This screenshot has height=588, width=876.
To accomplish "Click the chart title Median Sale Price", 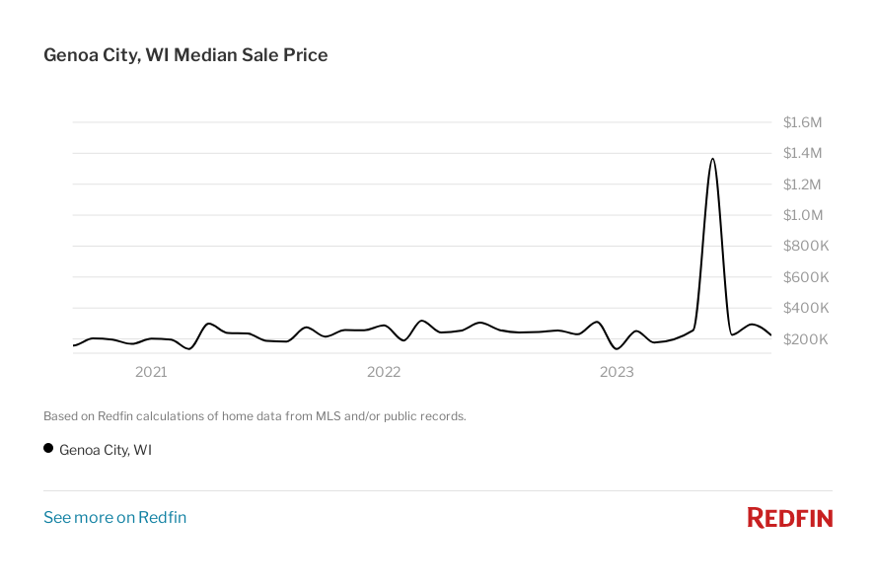I will 185,55.
